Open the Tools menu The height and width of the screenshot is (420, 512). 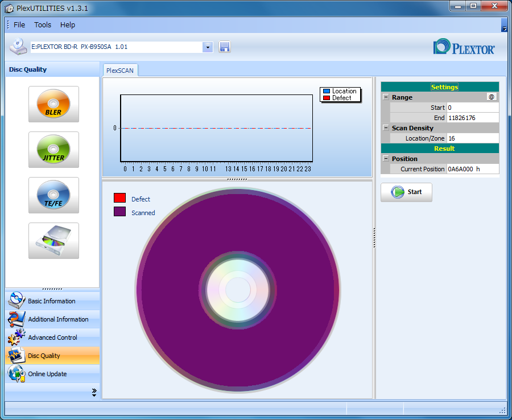(43, 25)
